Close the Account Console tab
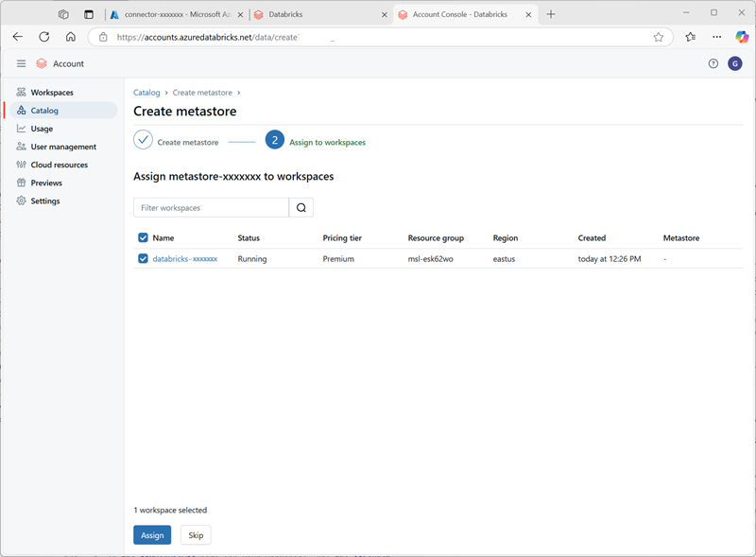Screen dimensions: 756x557 click(x=528, y=15)
